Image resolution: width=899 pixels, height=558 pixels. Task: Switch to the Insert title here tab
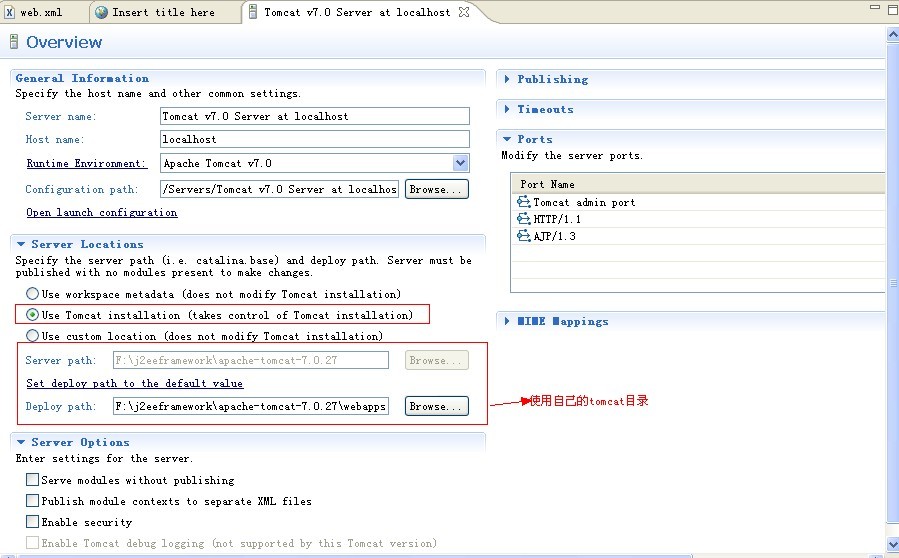pos(163,12)
